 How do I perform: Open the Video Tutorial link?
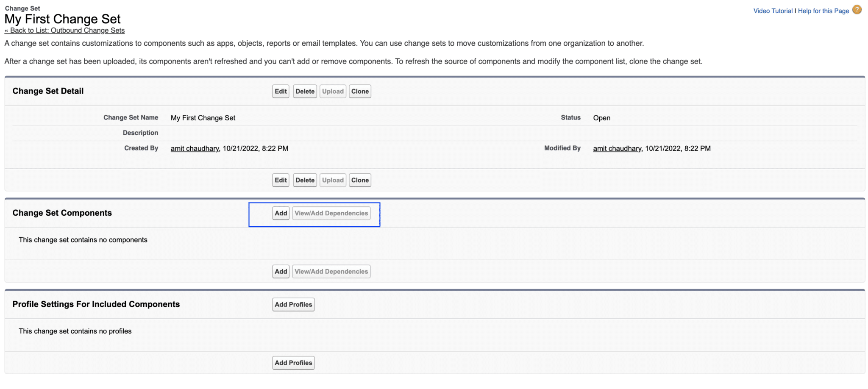pyautogui.click(x=772, y=11)
